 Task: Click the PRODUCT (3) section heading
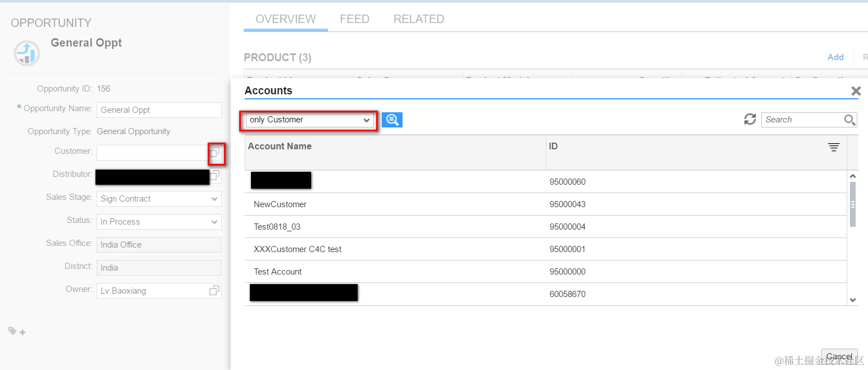pyautogui.click(x=277, y=57)
